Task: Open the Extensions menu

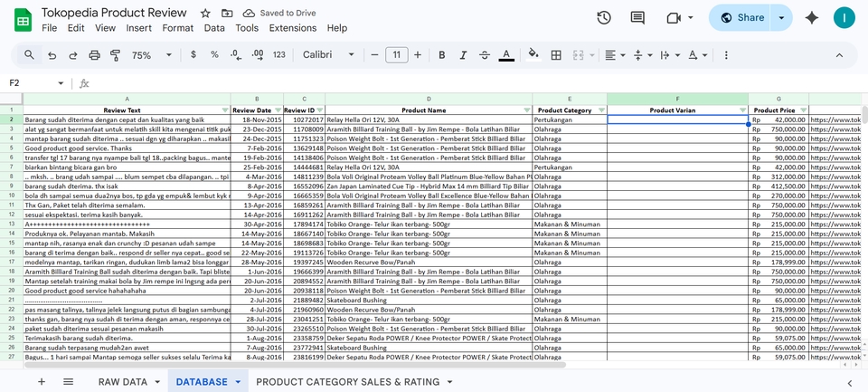Action: 293,28
